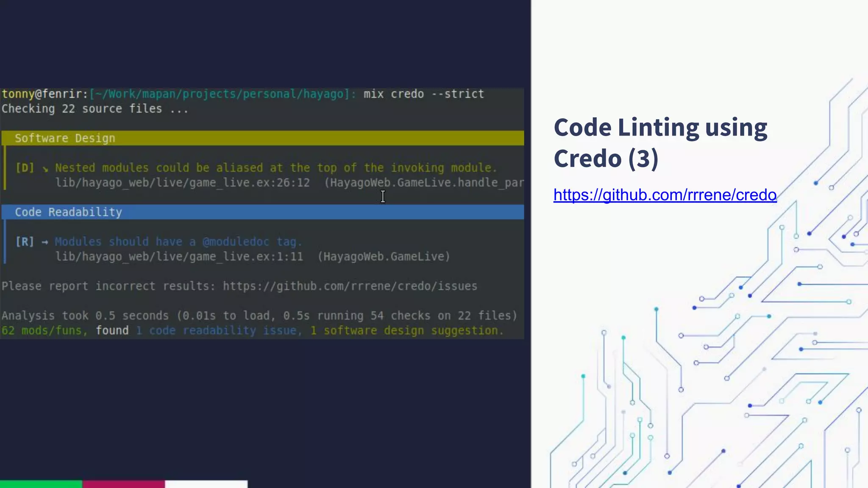Click the terminal prompt 'tonny@fenrir:'
This screenshot has height=488, width=868.
45,94
